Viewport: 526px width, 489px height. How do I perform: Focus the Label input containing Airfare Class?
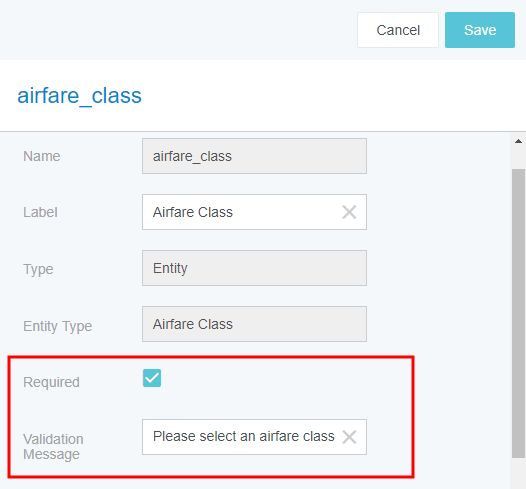(254, 212)
